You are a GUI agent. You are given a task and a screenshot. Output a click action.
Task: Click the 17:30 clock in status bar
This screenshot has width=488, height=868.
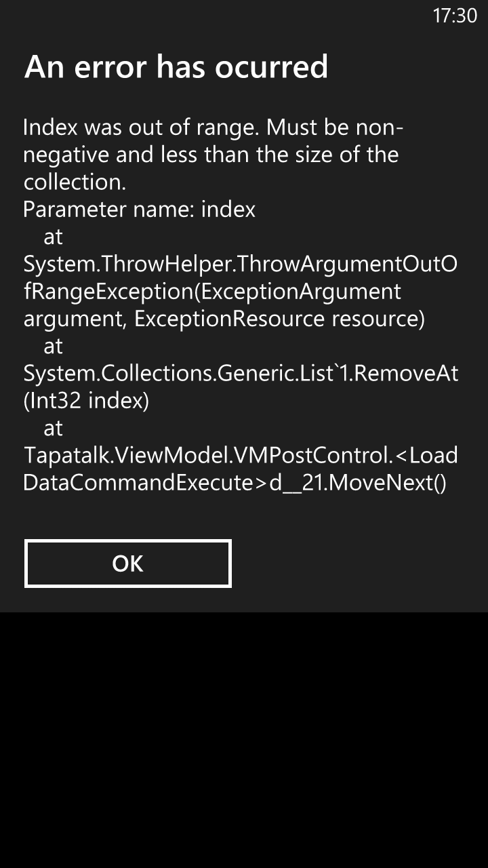tap(455, 16)
